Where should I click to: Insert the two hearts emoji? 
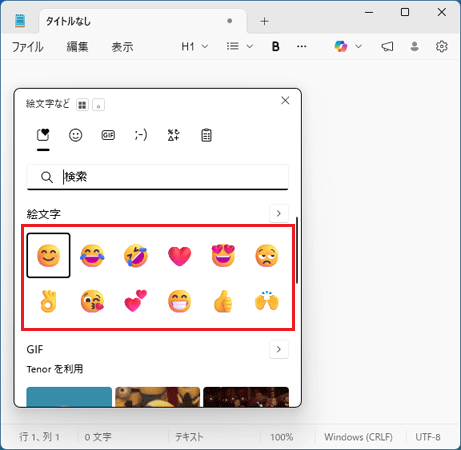(x=136, y=301)
